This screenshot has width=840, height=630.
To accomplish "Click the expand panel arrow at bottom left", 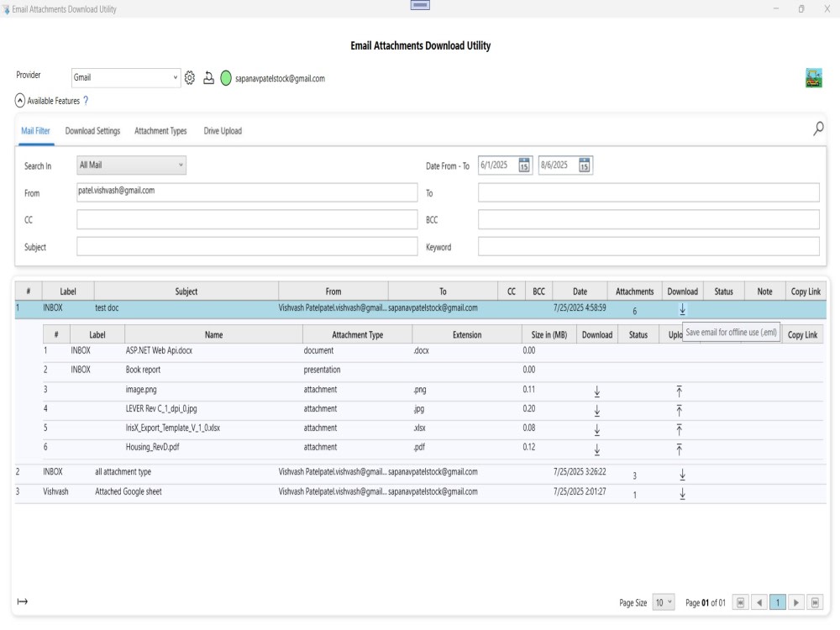I will click(23, 601).
